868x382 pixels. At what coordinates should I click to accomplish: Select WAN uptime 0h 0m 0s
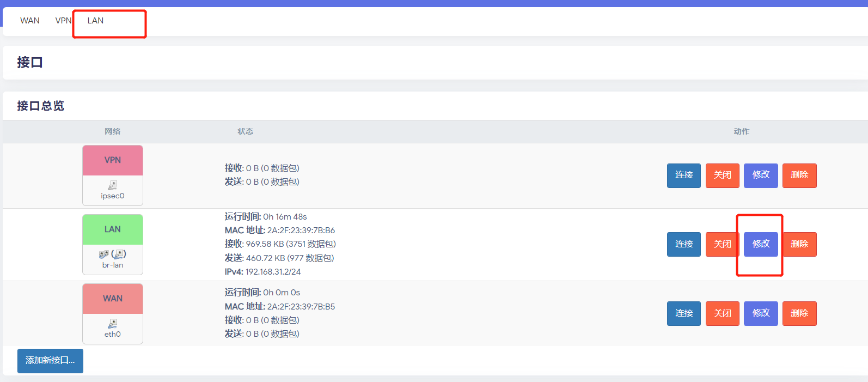point(282,292)
